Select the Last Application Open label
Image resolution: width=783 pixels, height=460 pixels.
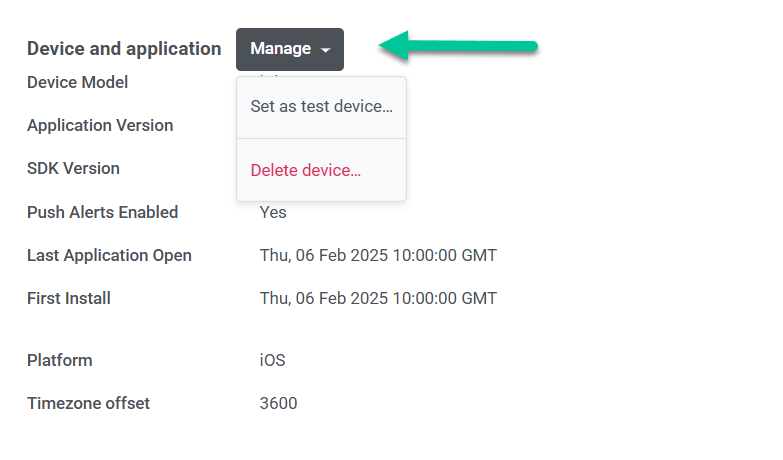pyautogui.click(x=109, y=255)
